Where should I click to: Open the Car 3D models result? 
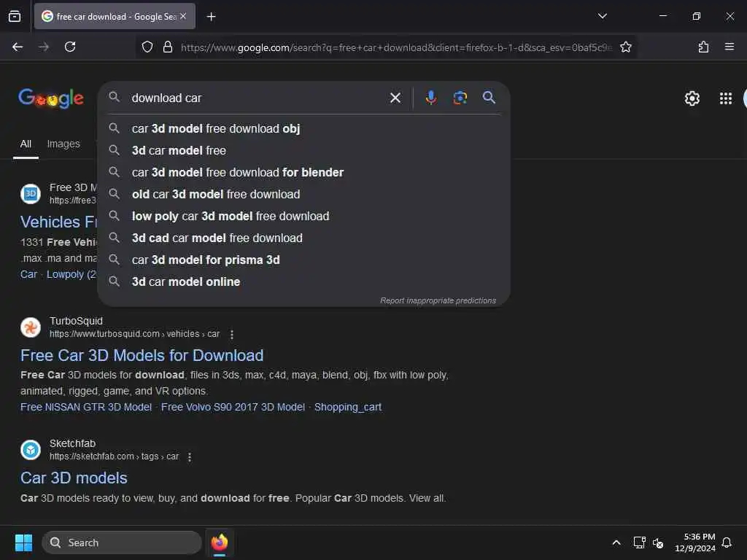point(74,478)
